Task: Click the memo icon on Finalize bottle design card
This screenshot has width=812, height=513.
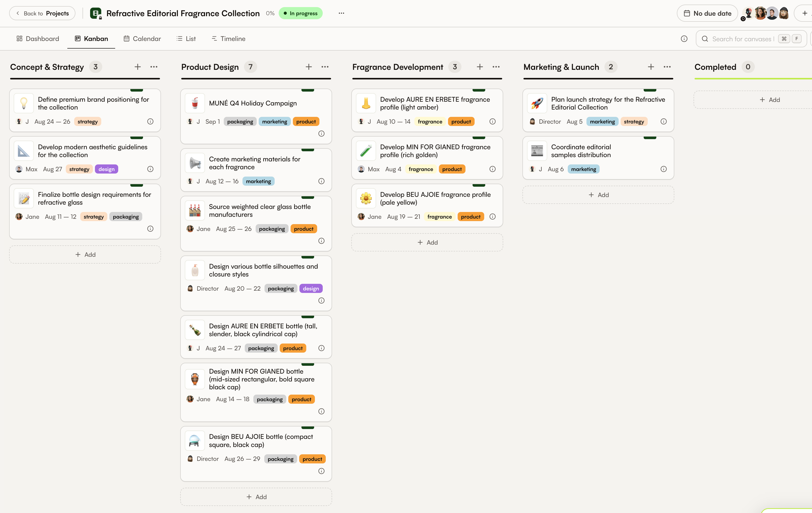Action: pyautogui.click(x=24, y=198)
